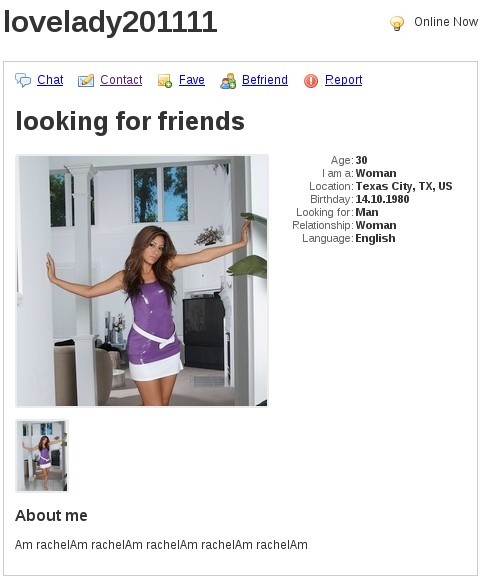
Task: Click the Report link
Action: tap(344, 80)
